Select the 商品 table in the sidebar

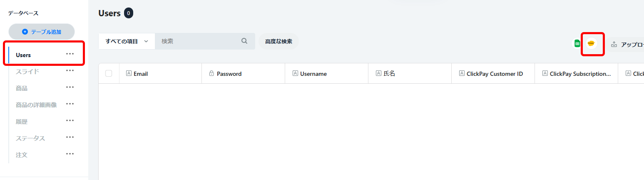point(22,88)
